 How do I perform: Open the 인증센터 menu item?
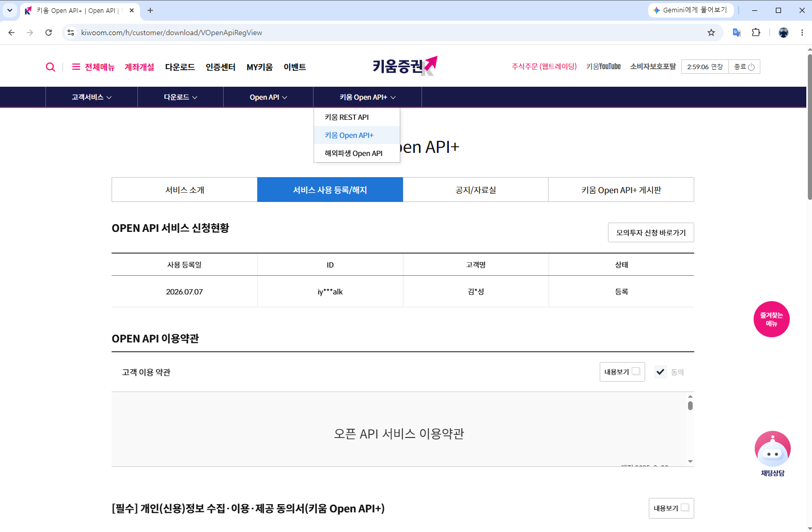pos(221,67)
